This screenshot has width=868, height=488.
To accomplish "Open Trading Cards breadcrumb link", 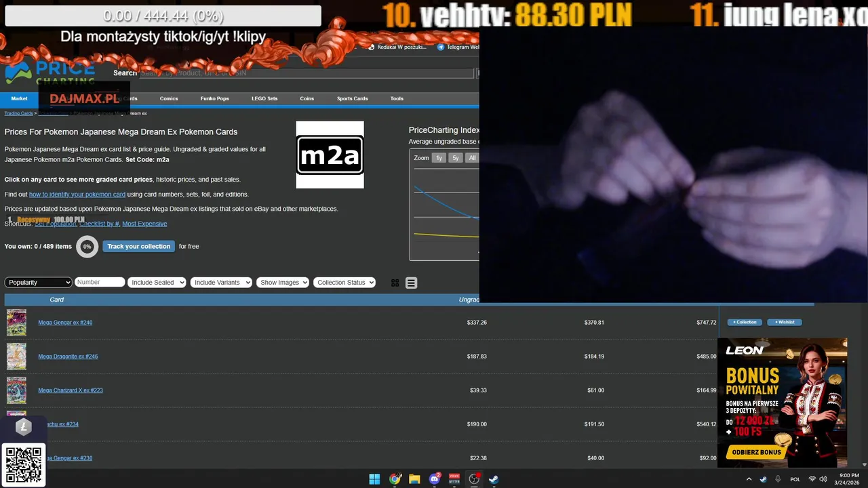I will (18, 113).
